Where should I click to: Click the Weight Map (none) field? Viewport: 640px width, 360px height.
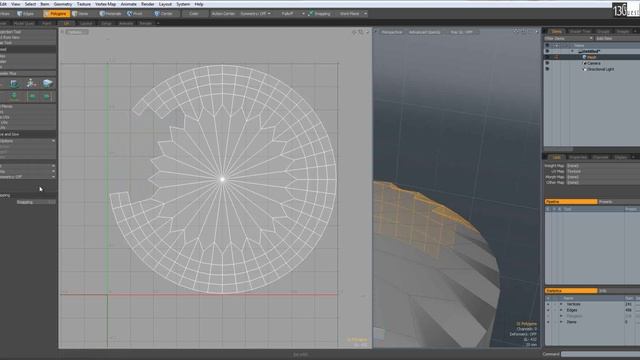click(x=603, y=166)
